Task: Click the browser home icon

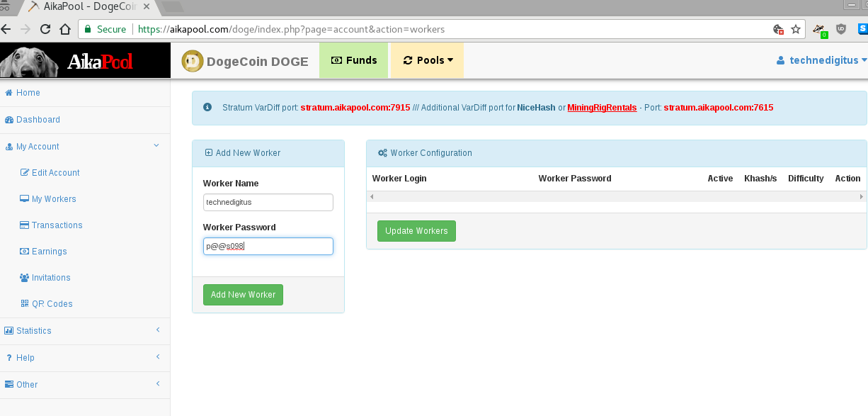Action: coord(64,29)
